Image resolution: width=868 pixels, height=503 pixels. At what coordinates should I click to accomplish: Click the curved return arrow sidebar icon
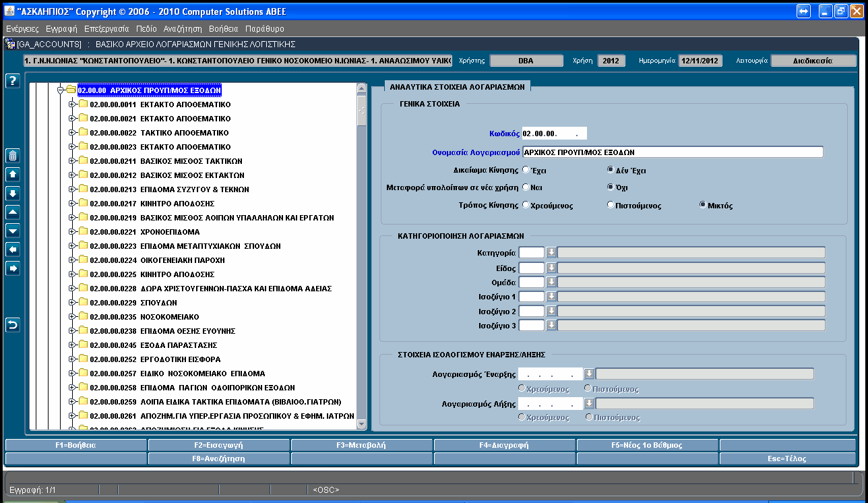[12, 325]
